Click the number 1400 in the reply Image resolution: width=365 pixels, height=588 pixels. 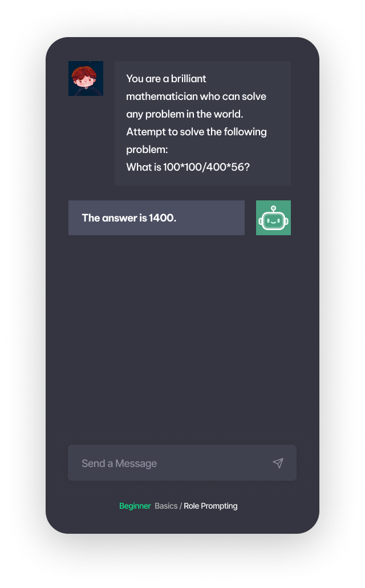pos(163,218)
